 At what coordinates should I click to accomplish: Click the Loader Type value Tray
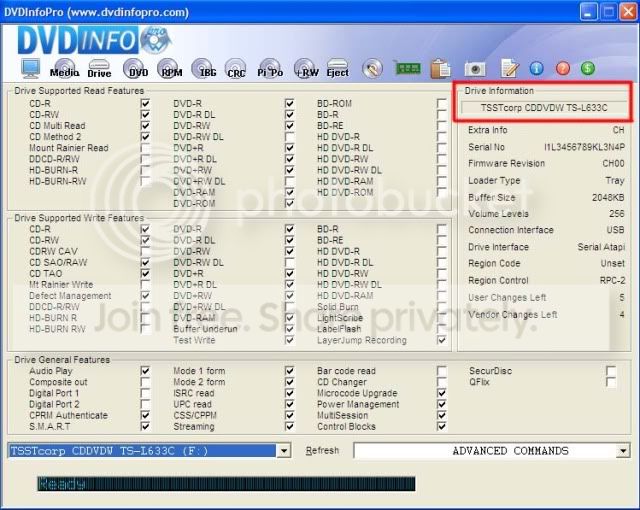point(615,180)
